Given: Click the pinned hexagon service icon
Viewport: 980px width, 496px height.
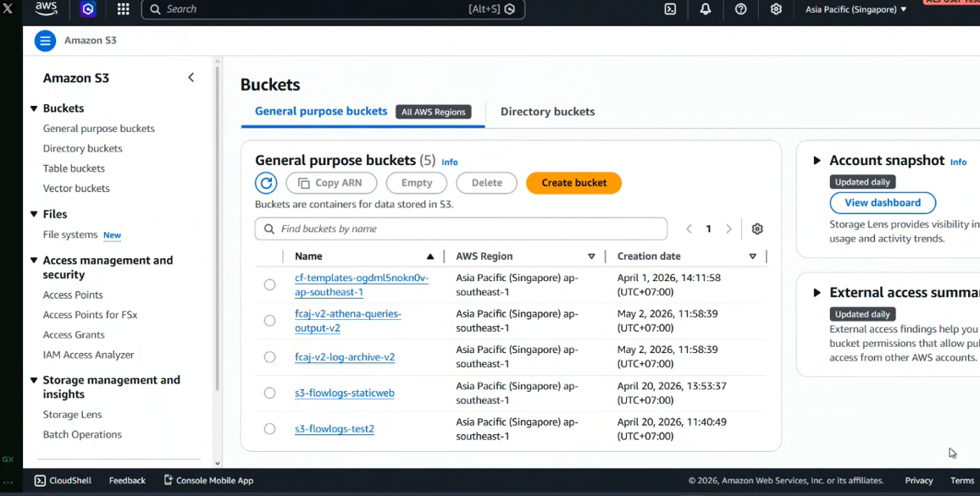Looking at the screenshot, I should click(x=88, y=9).
